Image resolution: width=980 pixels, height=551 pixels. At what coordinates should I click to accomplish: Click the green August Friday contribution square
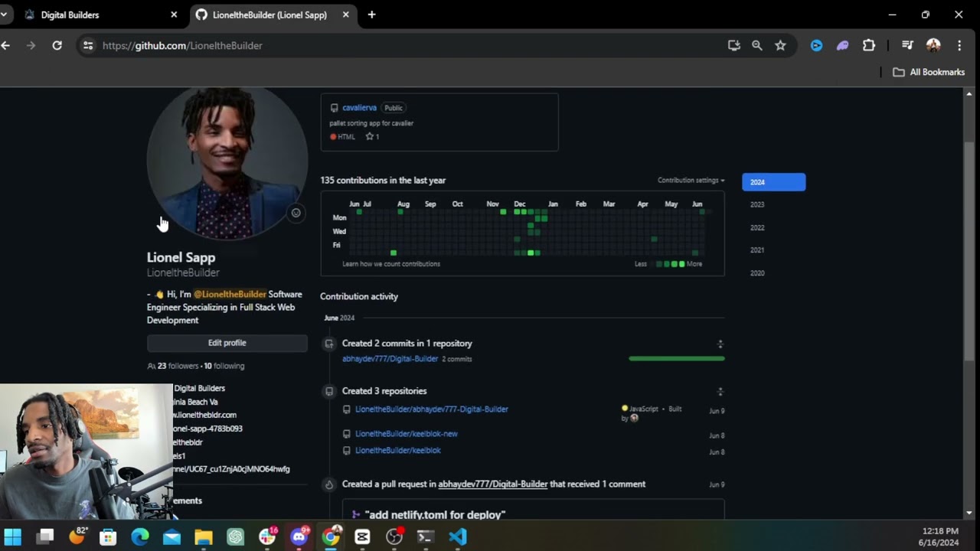[394, 253]
